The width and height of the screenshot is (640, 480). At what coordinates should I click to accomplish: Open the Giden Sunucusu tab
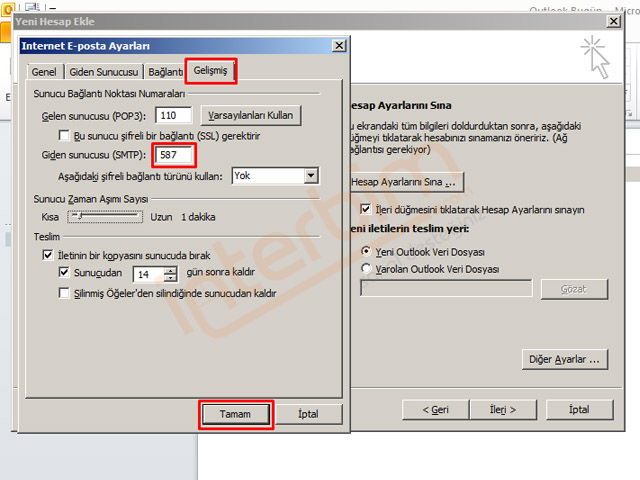click(102, 72)
